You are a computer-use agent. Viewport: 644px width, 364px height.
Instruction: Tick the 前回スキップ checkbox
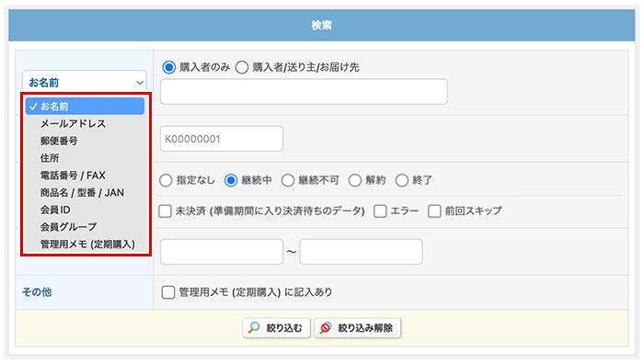pos(434,210)
